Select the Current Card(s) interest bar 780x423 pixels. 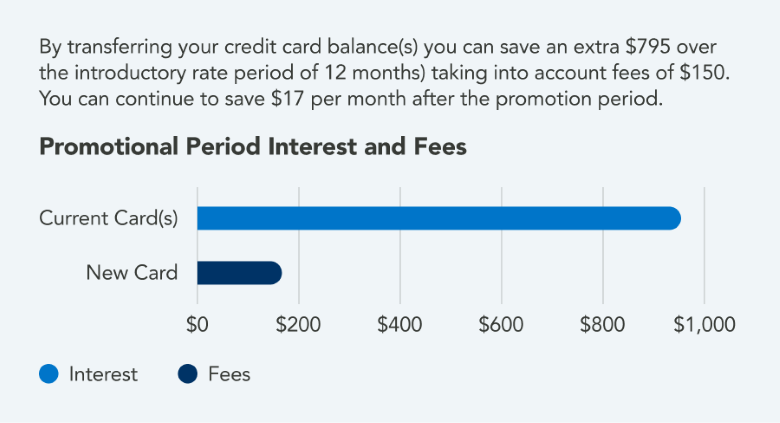tap(438, 218)
